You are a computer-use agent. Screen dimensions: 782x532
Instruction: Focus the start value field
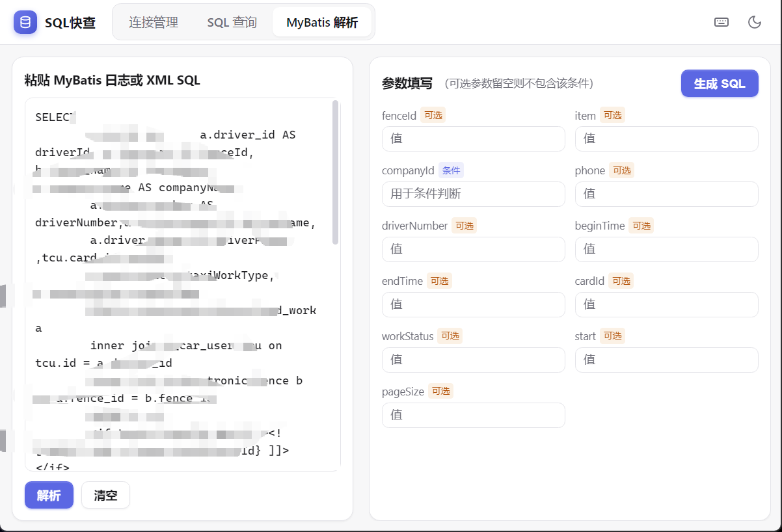pyautogui.click(x=666, y=360)
